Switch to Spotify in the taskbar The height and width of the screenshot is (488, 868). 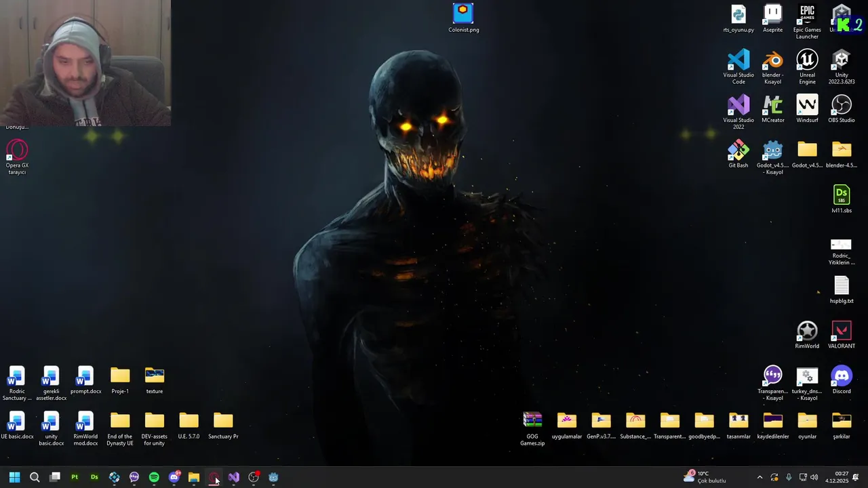(154, 477)
